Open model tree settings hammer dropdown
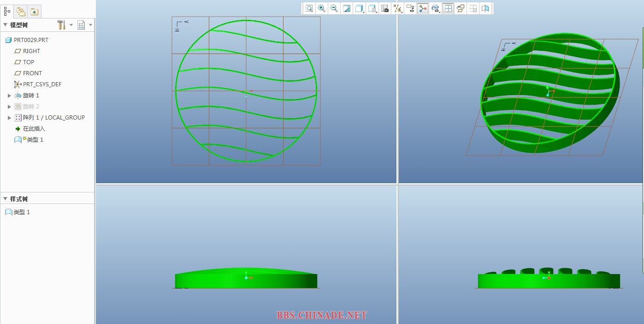The width and height of the screenshot is (644, 324). (65, 25)
